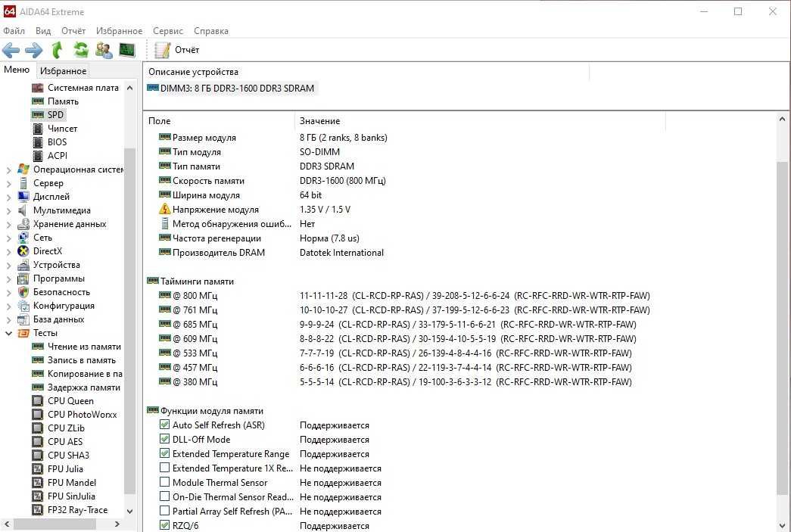Toggle the On-Die Thermal Sensor Readout checkbox

pos(164,496)
